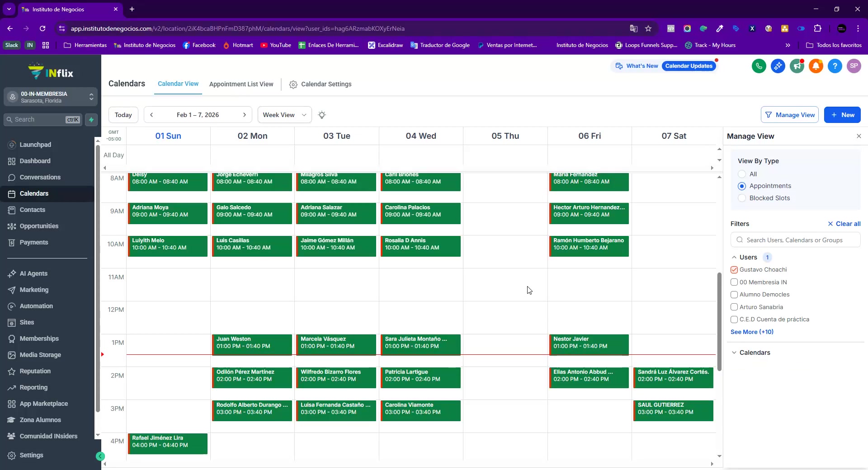Show more bookmarks with the chevron

point(788,45)
